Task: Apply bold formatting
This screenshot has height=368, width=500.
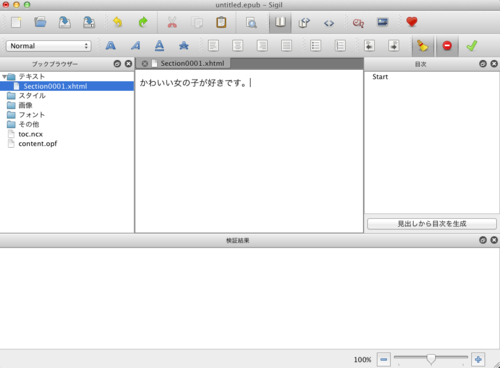Action: [x=111, y=46]
